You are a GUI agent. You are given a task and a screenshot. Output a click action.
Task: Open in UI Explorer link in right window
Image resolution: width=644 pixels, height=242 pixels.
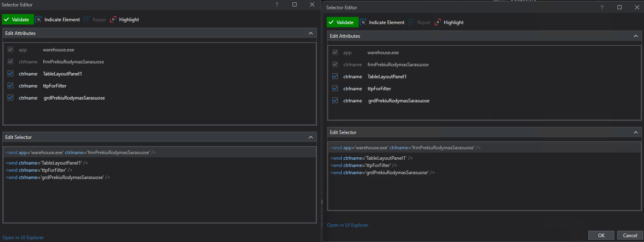tap(347, 225)
